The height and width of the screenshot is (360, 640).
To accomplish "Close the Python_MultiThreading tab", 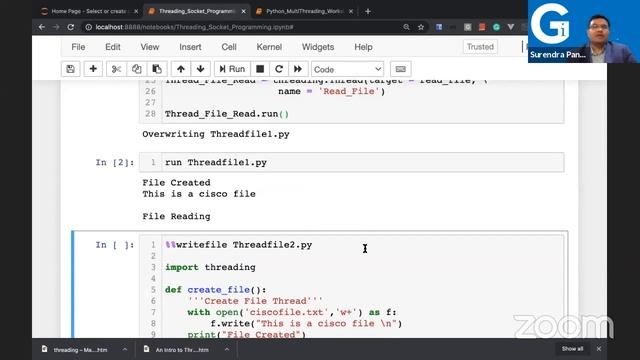I will tap(351, 11).
